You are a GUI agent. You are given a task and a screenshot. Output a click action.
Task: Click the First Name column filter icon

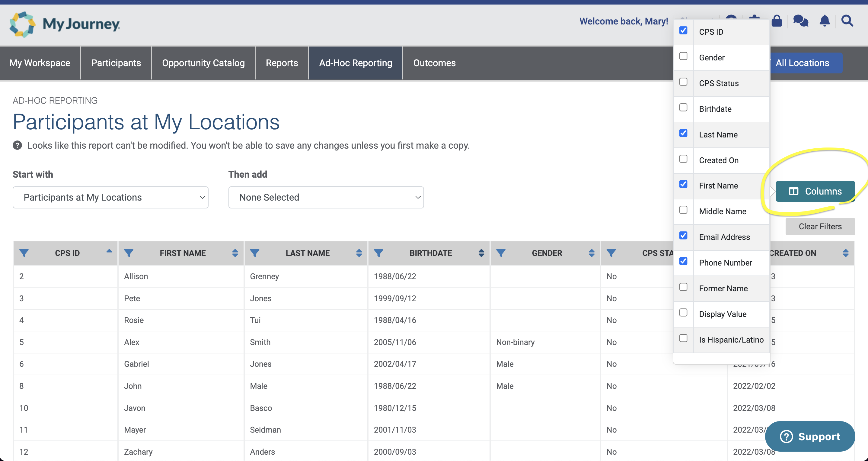(129, 253)
